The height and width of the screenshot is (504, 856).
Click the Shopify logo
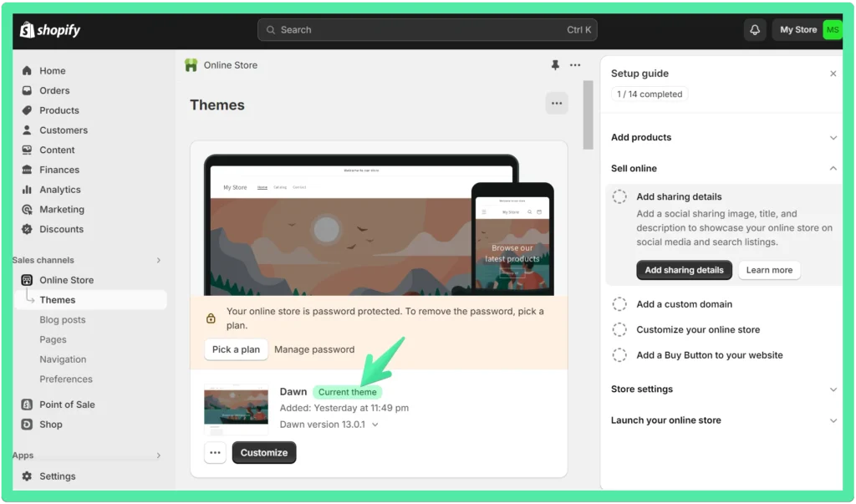(50, 30)
